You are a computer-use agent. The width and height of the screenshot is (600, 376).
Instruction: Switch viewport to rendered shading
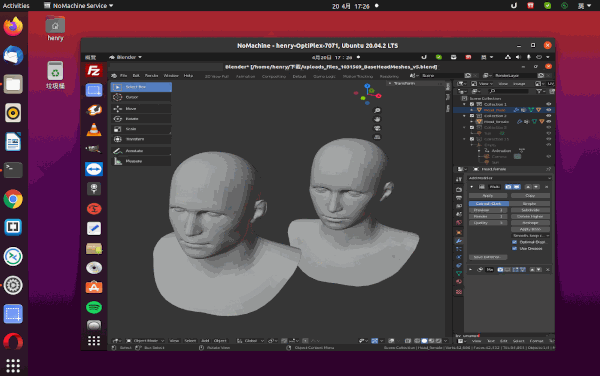pos(439,341)
